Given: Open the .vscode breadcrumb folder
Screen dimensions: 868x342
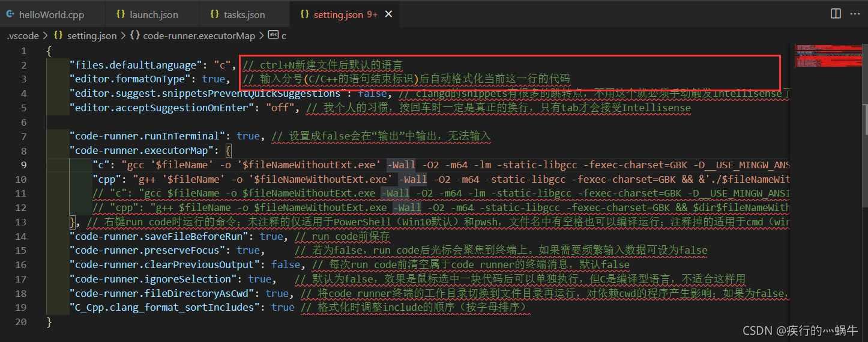Looking at the screenshot, I should click(23, 36).
